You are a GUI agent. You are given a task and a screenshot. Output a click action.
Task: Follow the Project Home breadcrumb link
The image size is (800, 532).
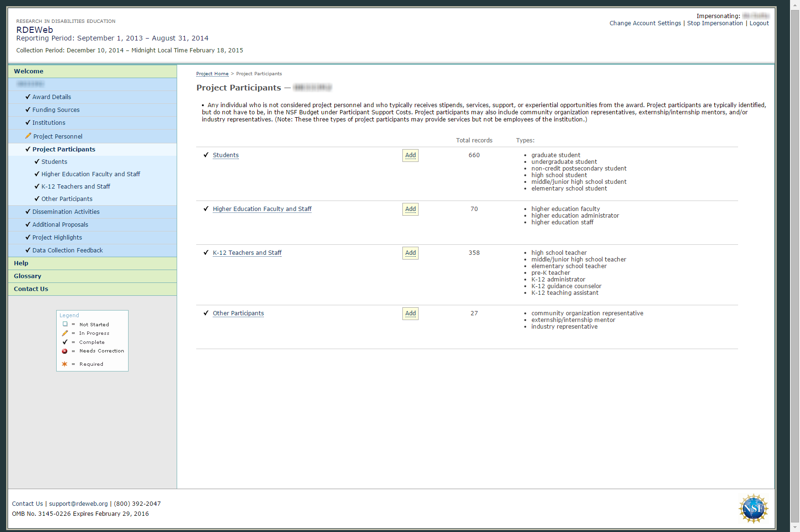coord(212,74)
